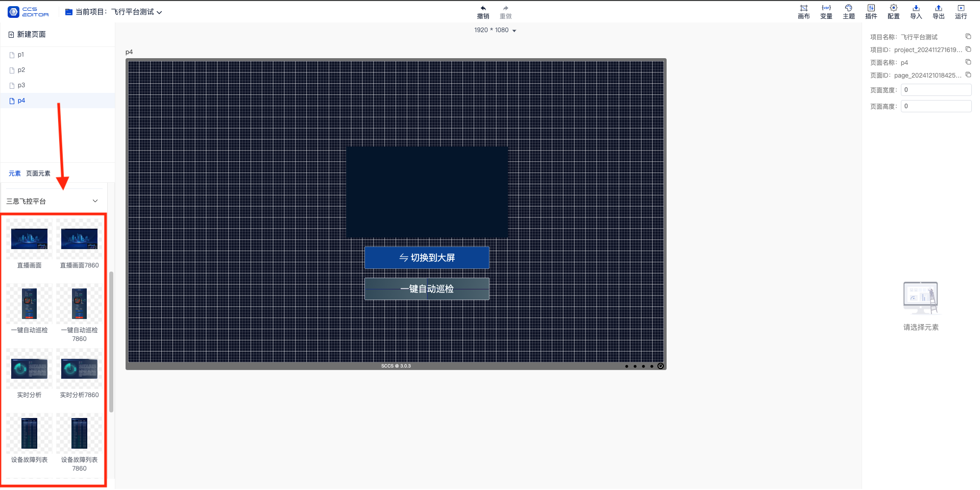Screen dimensions: 980x490
Task: Select page p4 in the page list
Action: click(57, 101)
